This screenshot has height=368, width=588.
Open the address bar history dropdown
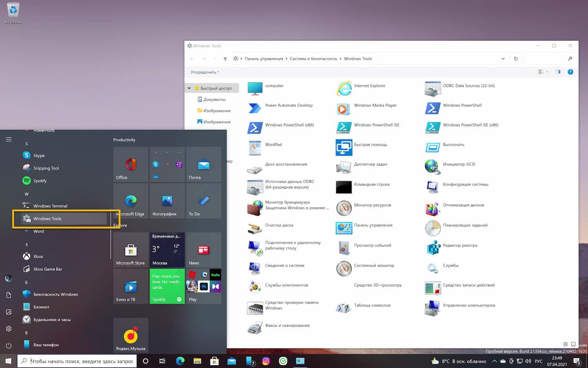click(x=503, y=58)
